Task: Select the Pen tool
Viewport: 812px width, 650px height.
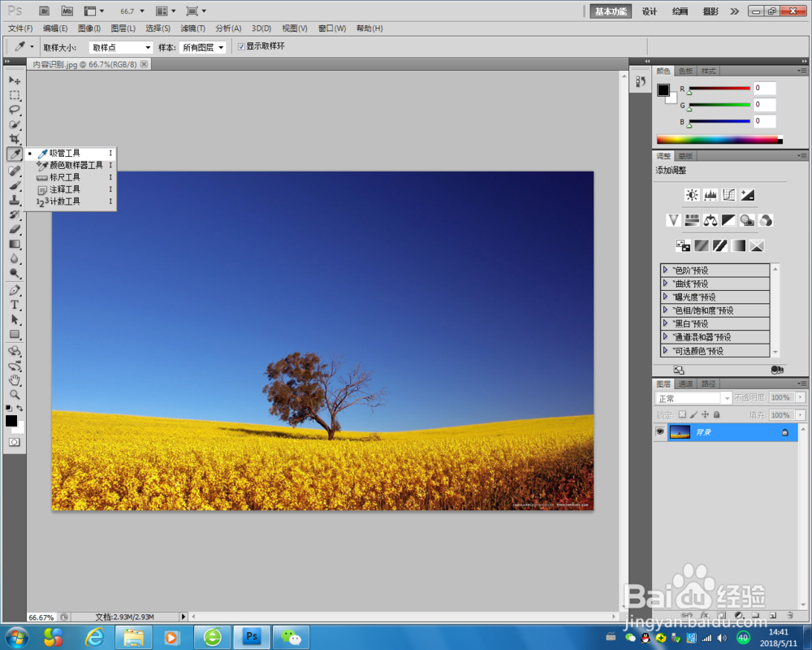Action: pos(15,290)
